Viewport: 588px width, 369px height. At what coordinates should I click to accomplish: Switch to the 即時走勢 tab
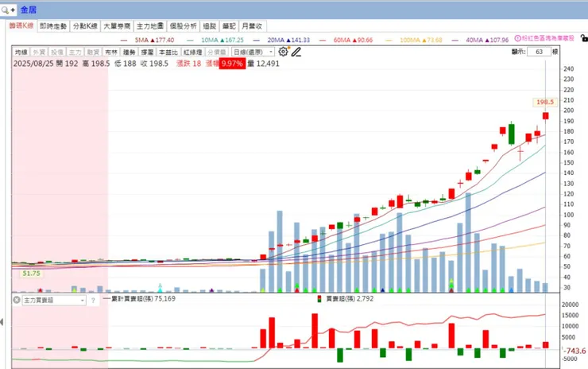(x=53, y=26)
